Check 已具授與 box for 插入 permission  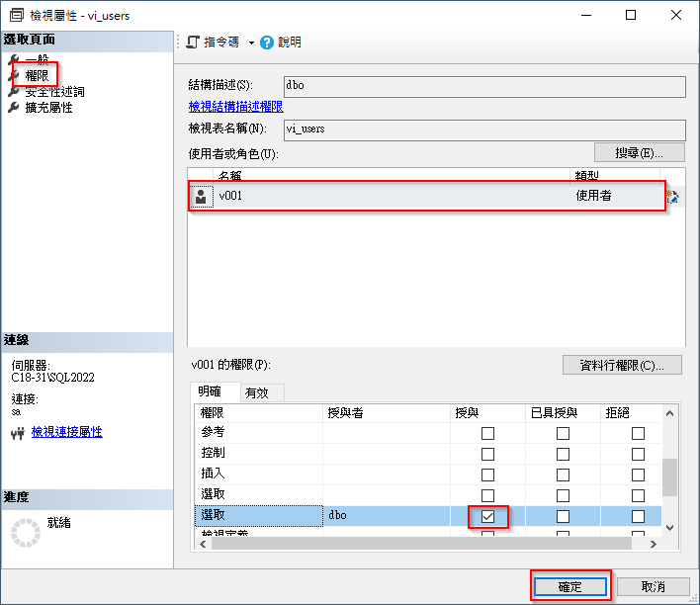pyautogui.click(x=563, y=475)
